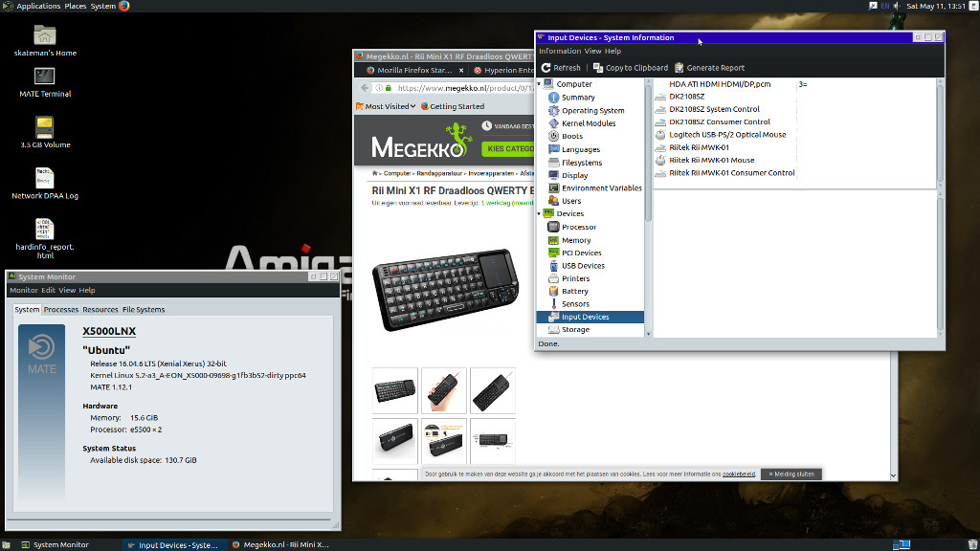The height and width of the screenshot is (551, 980).
Task: Select Riitek Rii MWK-01 Mouse row
Action: click(711, 161)
